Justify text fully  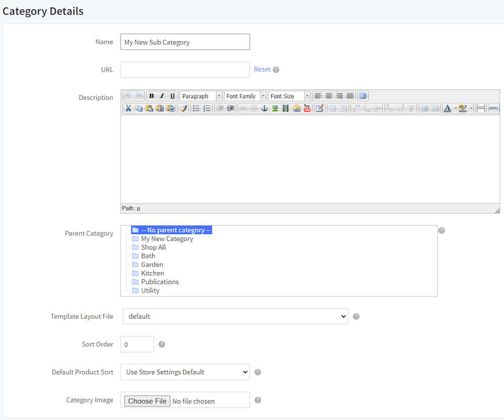pos(350,96)
